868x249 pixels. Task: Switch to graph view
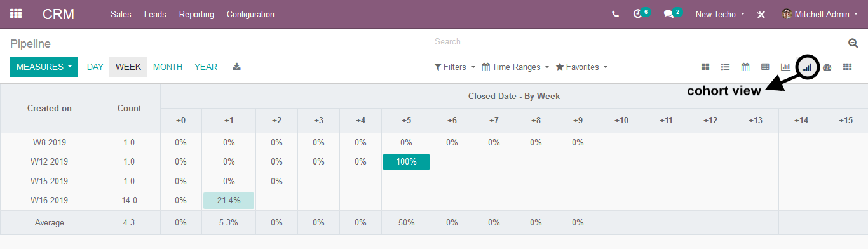coord(785,67)
